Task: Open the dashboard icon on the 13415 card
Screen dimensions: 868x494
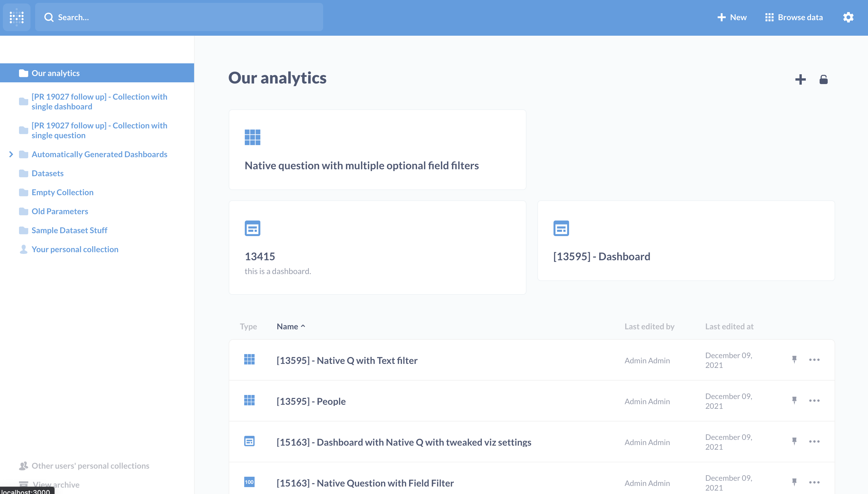Action: pyautogui.click(x=253, y=228)
